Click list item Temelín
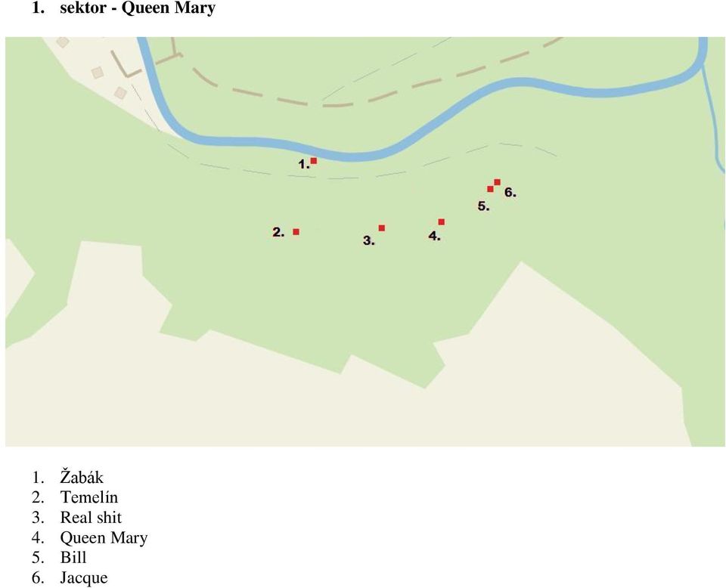 (89, 497)
